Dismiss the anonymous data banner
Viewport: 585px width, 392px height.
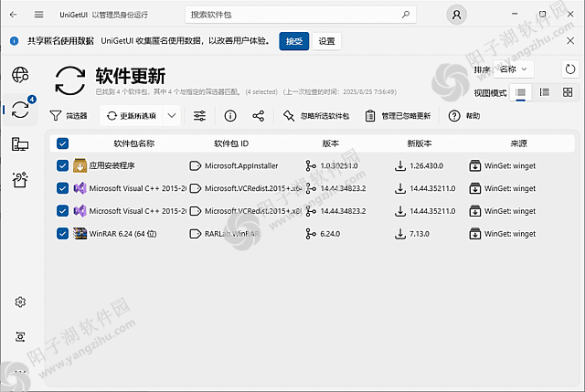[x=570, y=40]
